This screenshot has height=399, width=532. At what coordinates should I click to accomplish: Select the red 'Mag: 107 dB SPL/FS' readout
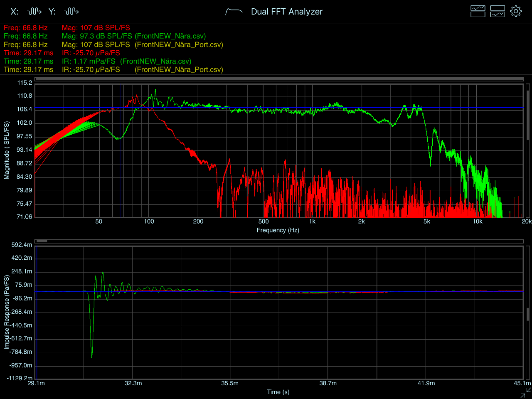pos(96,28)
